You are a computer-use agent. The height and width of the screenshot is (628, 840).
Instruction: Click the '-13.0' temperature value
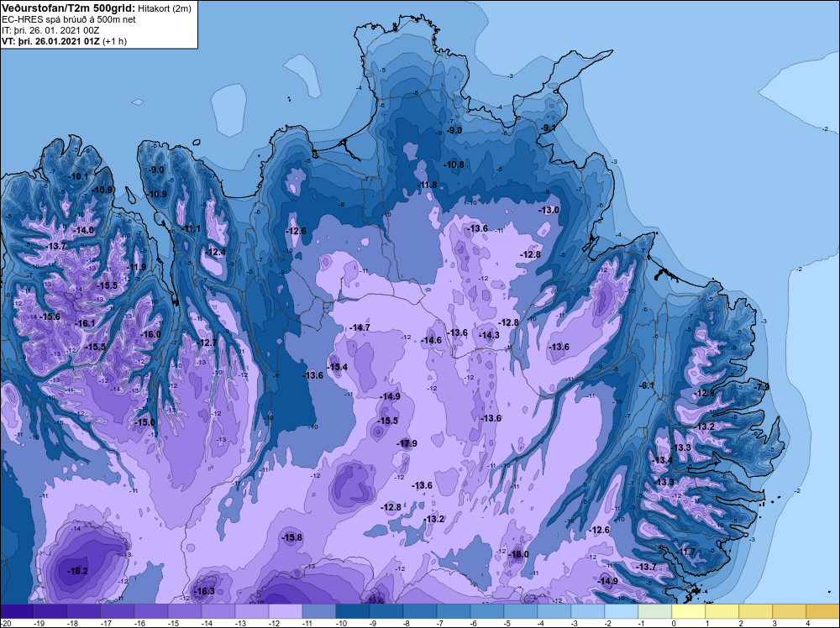coord(549,210)
